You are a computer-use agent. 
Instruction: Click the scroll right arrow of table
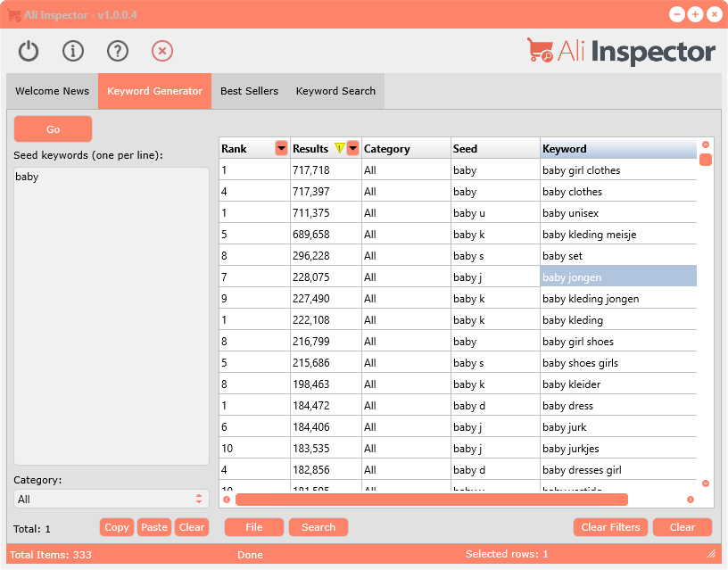point(691,500)
